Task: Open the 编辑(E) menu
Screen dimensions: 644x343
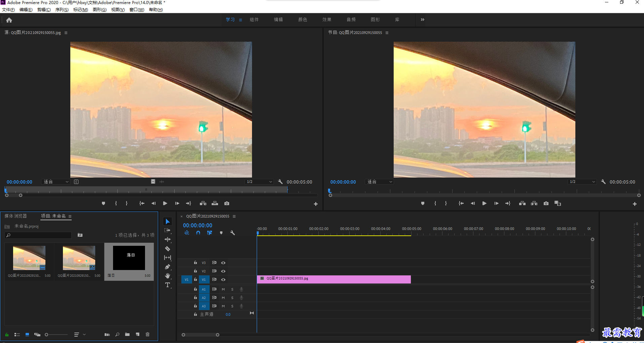Action: click(x=26, y=10)
